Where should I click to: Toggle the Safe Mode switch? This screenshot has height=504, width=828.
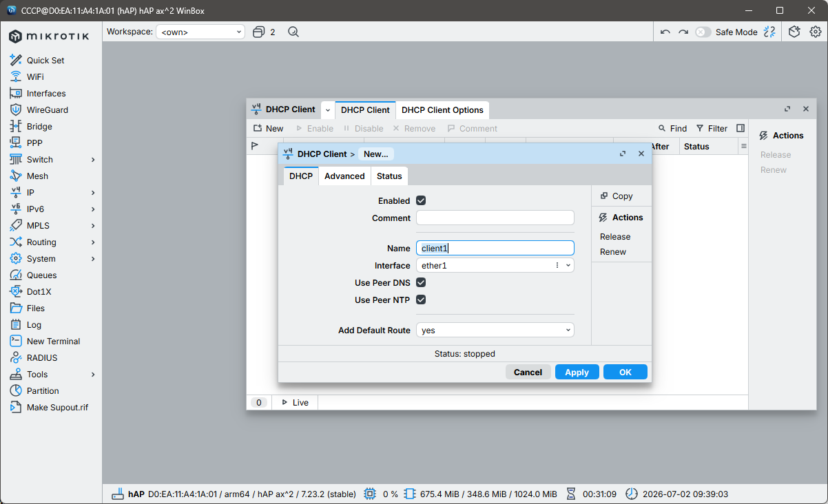click(x=703, y=32)
